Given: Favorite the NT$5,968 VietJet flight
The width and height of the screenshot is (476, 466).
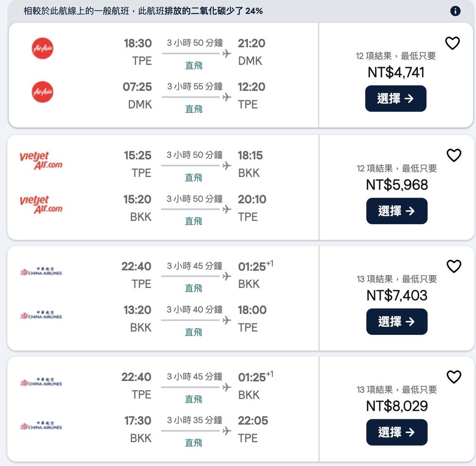Looking at the screenshot, I should coord(453,155).
